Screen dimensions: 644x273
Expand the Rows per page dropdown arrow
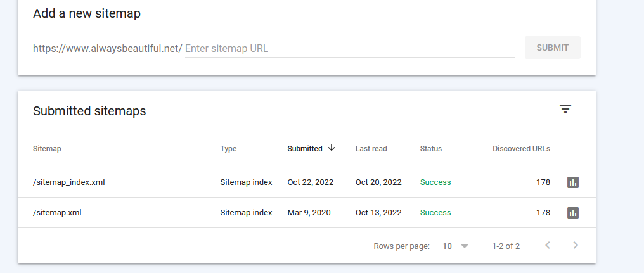465,246
